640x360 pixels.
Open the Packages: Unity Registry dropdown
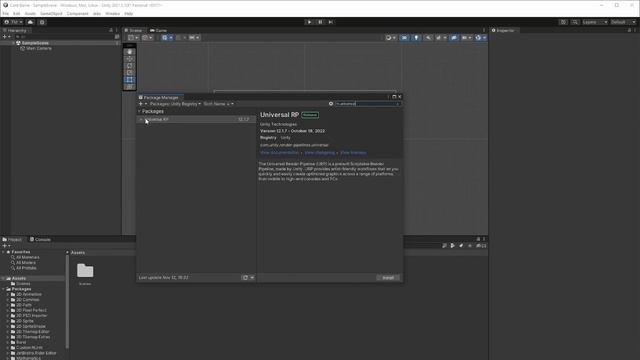[175, 104]
